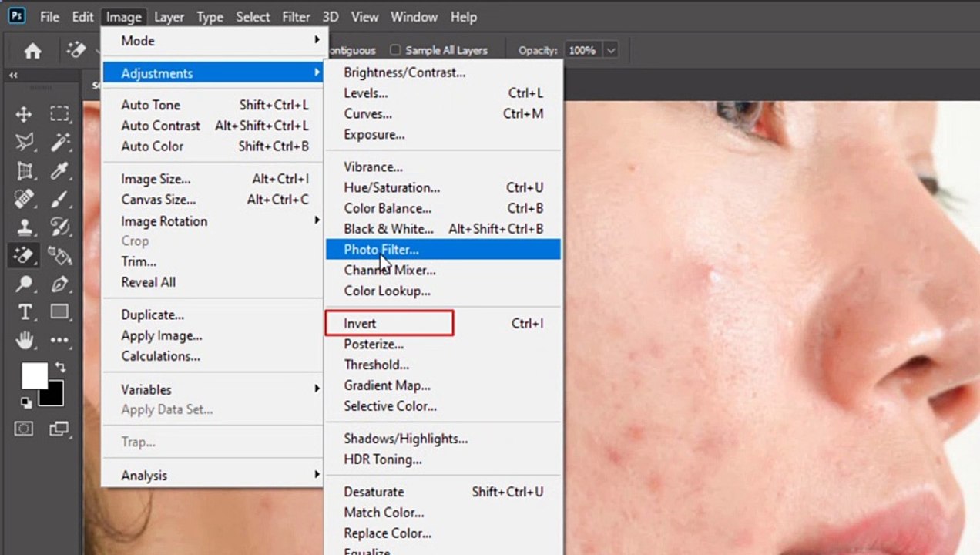Expand the Variables submenu

(x=316, y=389)
